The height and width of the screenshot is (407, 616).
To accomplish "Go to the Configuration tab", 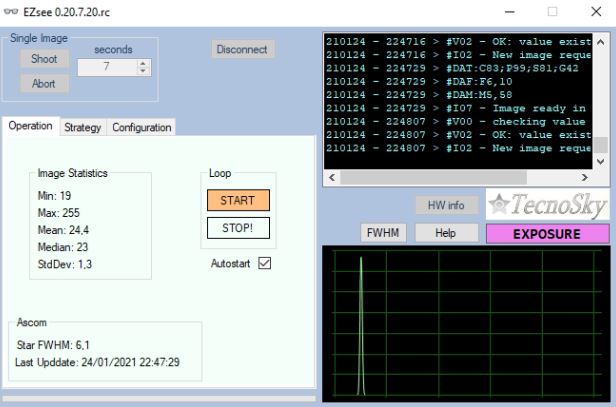I will [x=141, y=128].
